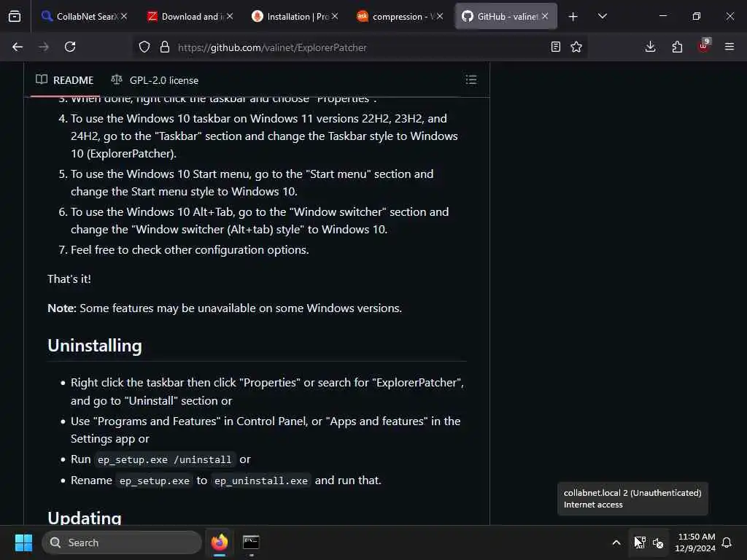The image size is (747, 560).
Task: Switch to compression tab
Action: (x=399, y=17)
